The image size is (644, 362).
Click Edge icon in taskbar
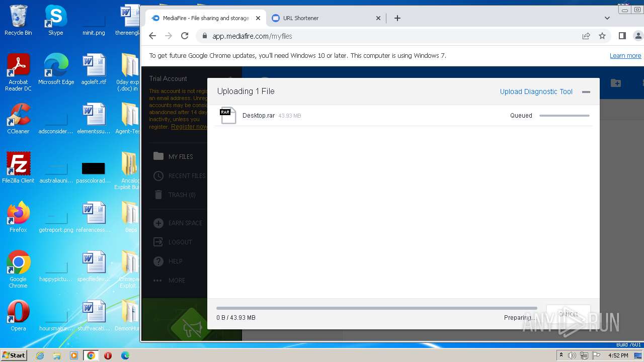125,355
